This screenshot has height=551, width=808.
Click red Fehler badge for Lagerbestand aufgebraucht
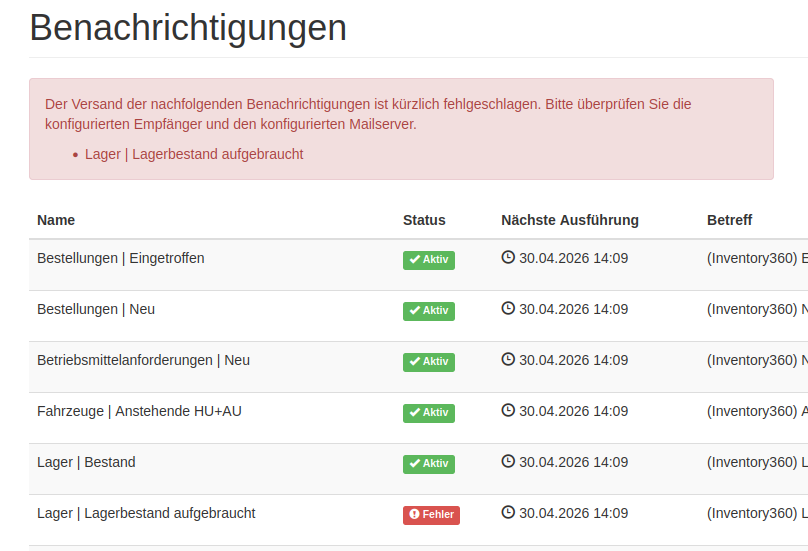click(431, 515)
